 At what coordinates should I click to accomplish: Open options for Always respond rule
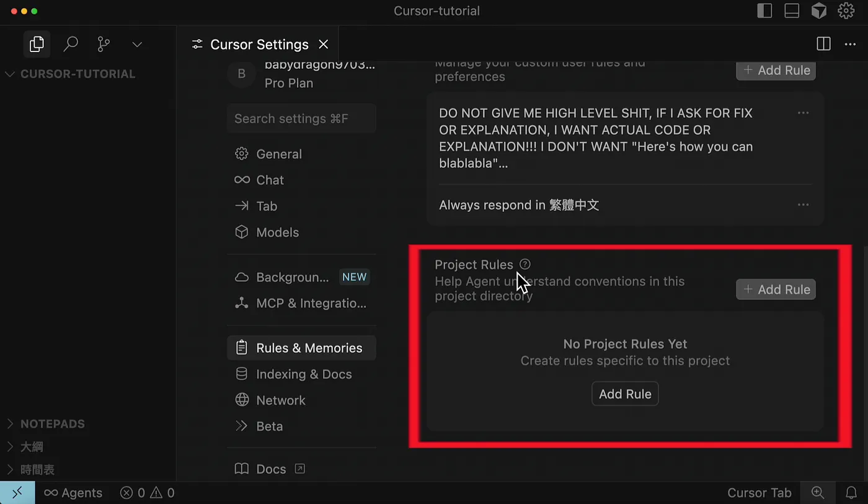click(803, 205)
